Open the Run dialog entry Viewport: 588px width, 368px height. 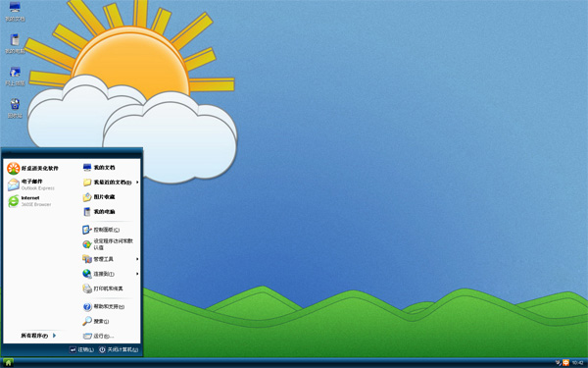pyautogui.click(x=98, y=336)
